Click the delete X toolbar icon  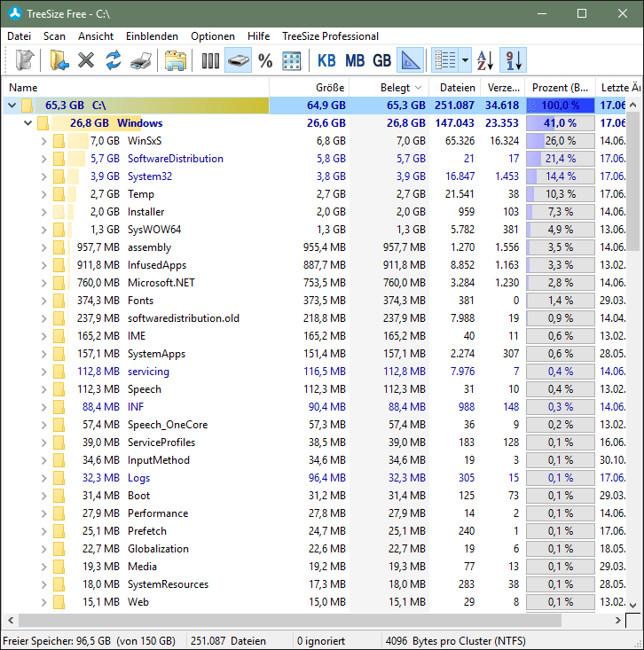pos(86,60)
